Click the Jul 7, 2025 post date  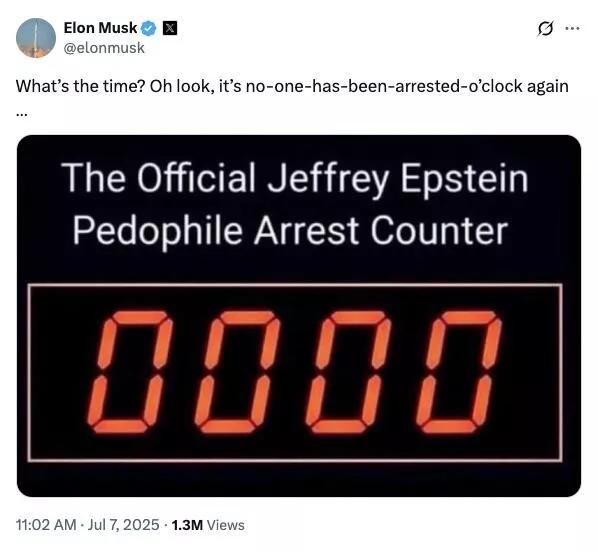123,525
